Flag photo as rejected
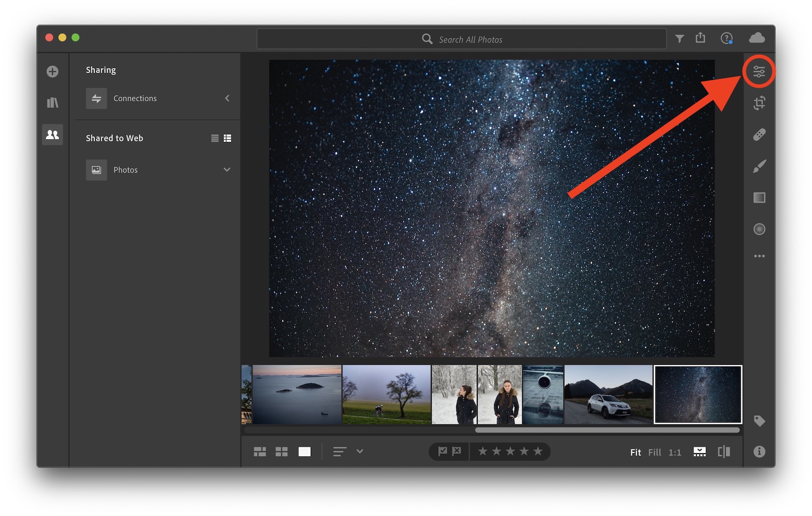The width and height of the screenshot is (812, 516). click(457, 451)
